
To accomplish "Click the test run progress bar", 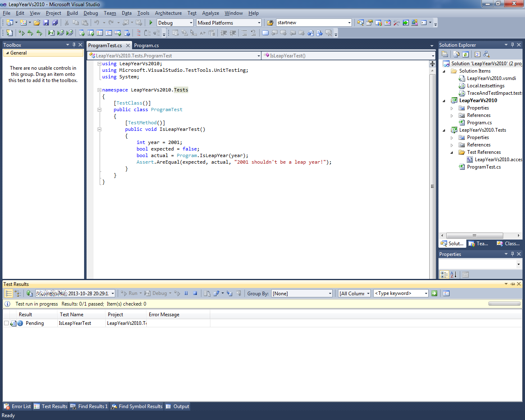I will point(504,304).
